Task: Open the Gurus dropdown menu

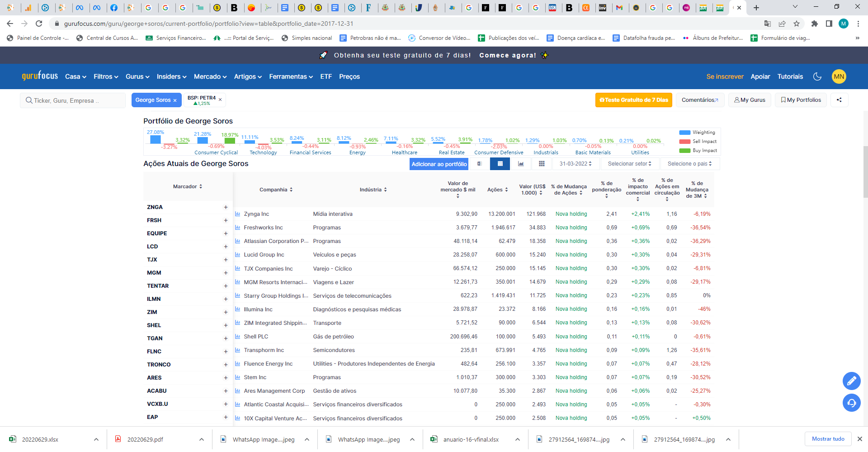Action: [x=137, y=76]
